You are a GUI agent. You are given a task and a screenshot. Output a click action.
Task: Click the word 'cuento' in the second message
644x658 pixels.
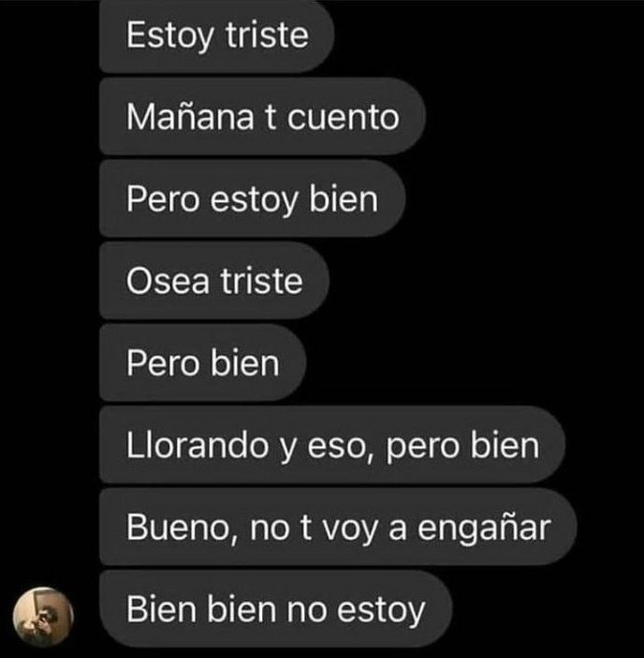point(343,118)
